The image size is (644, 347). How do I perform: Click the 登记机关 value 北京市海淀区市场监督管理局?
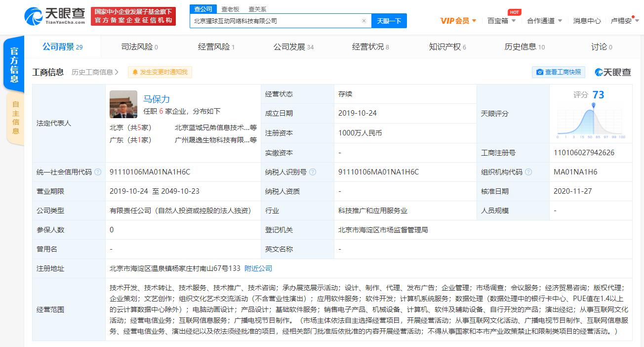point(383,230)
